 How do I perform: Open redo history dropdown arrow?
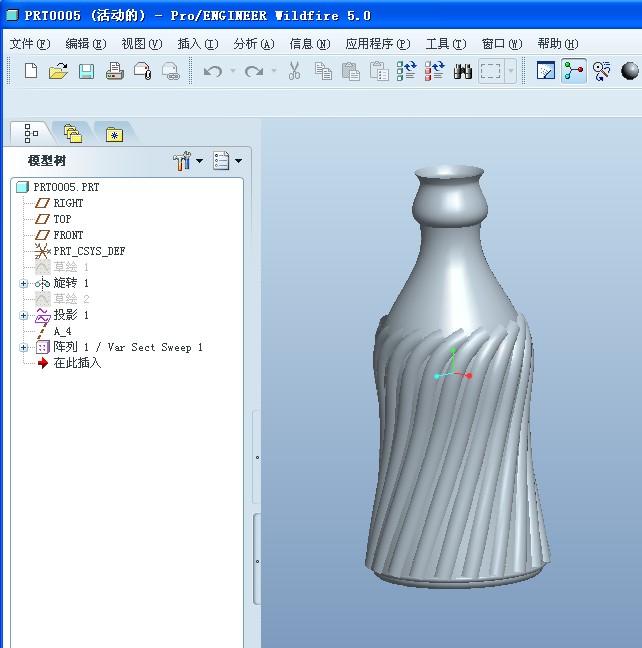[274, 71]
